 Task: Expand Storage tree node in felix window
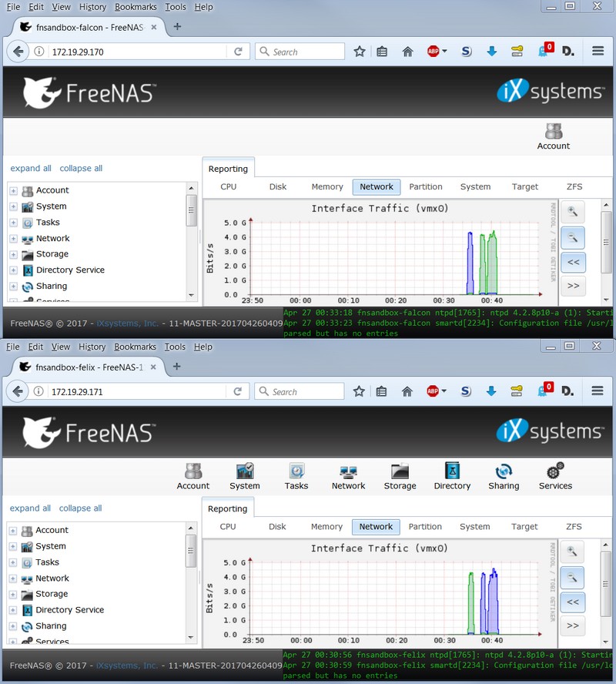pos(13,594)
